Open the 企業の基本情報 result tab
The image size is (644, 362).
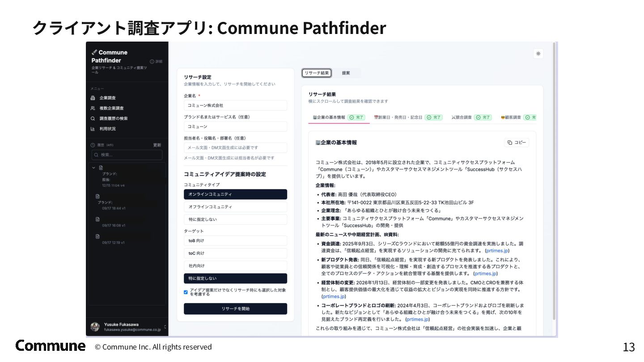coord(339,118)
